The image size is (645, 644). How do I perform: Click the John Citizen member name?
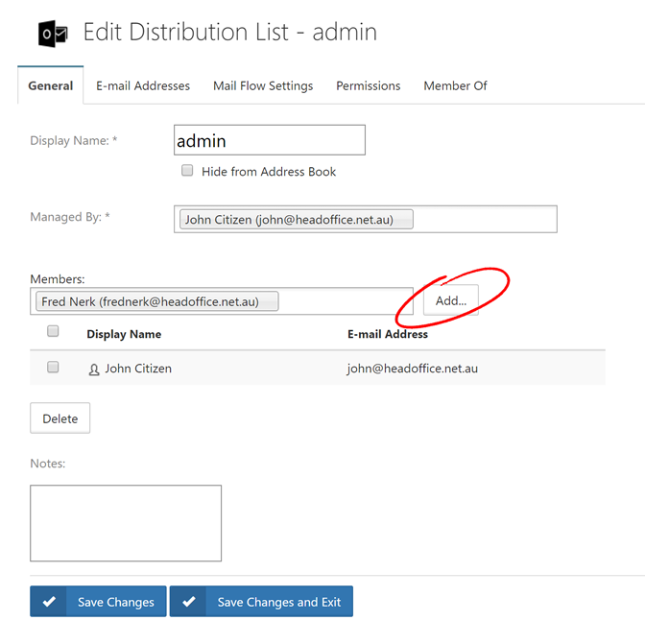click(138, 369)
